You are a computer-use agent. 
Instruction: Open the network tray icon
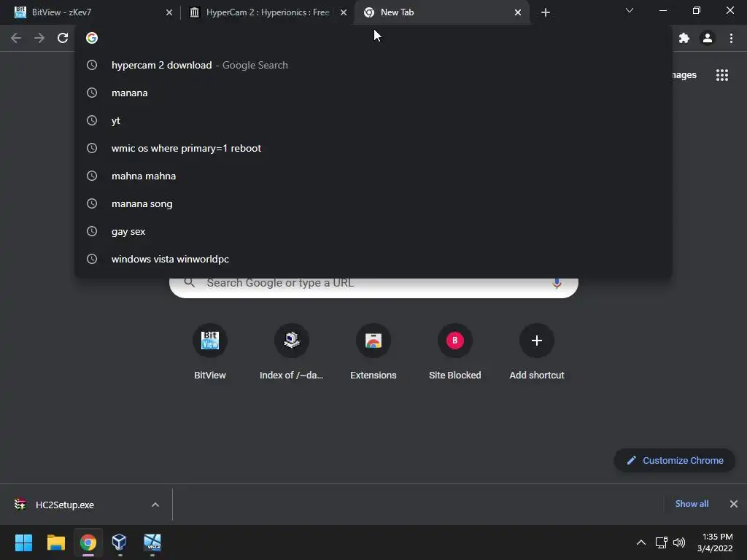tap(661, 542)
